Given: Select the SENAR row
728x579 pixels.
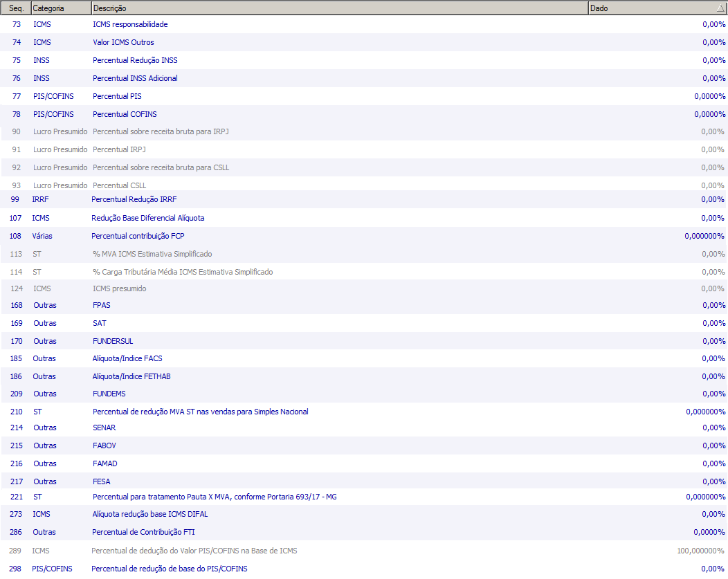Looking at the screenshot, I should click(x=364, y=428).
